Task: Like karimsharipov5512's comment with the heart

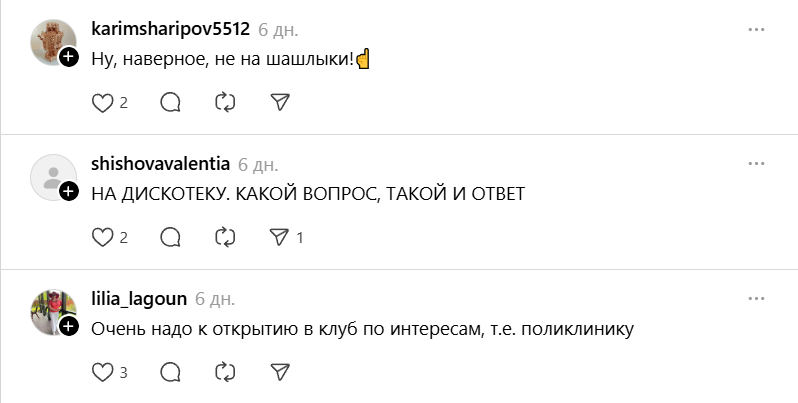Action: (101, 102)
